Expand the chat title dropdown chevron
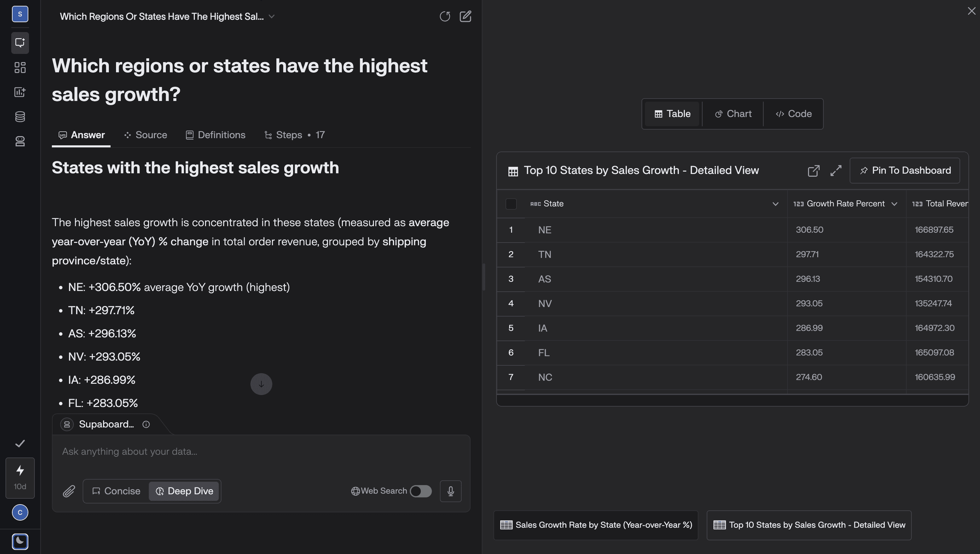 [272, 16]
